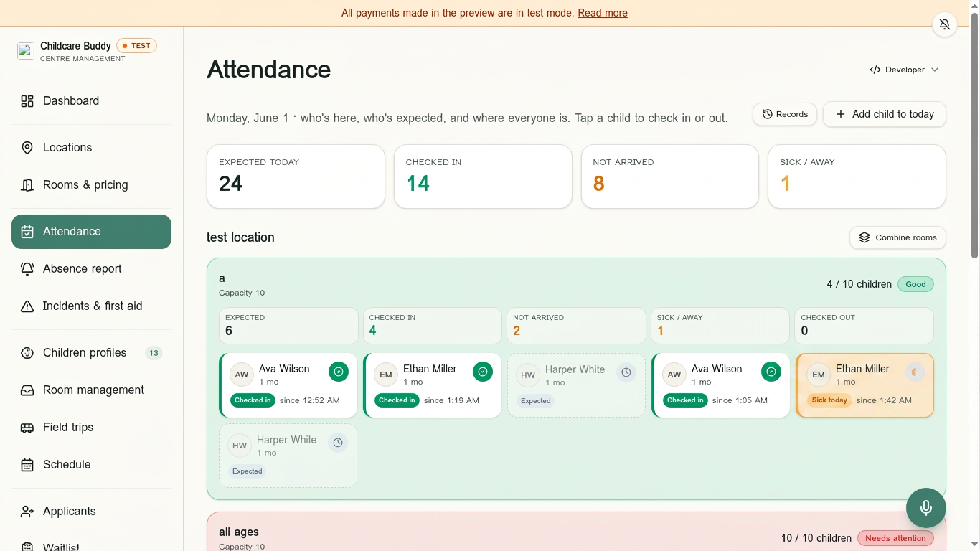Go to Applicants page
This screenshot has height=551, width=980.
91,512
